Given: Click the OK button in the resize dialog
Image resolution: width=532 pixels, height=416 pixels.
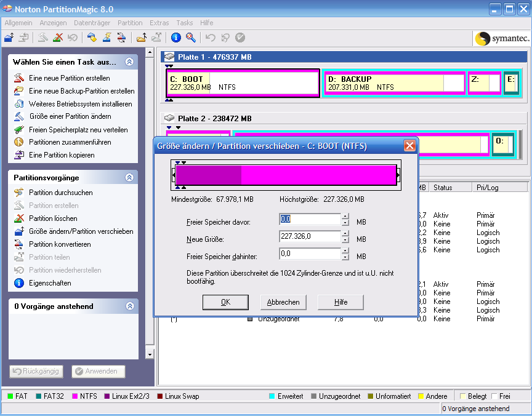Looking at the screenshot, I should click(225, 302).
